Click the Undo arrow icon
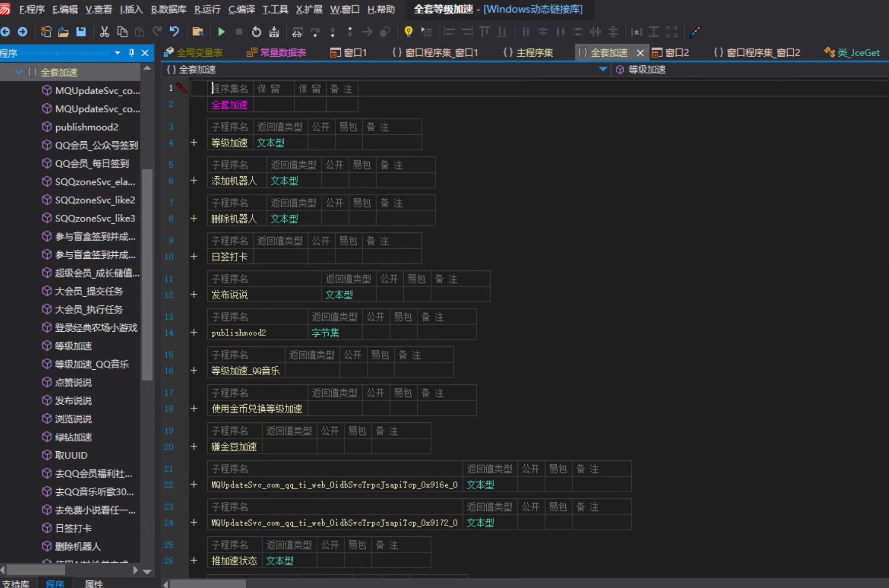889x588 pixels. [175, 32]
